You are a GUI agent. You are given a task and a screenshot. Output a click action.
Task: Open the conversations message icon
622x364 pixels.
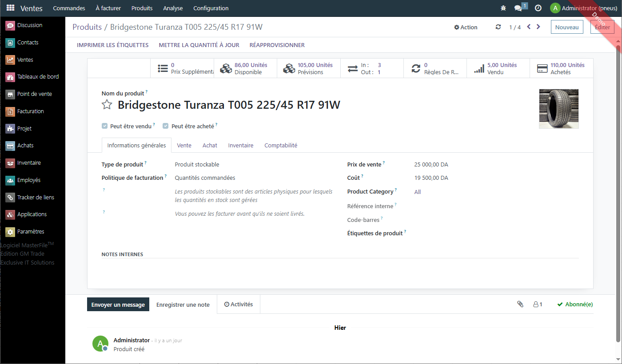click(518, 8)
